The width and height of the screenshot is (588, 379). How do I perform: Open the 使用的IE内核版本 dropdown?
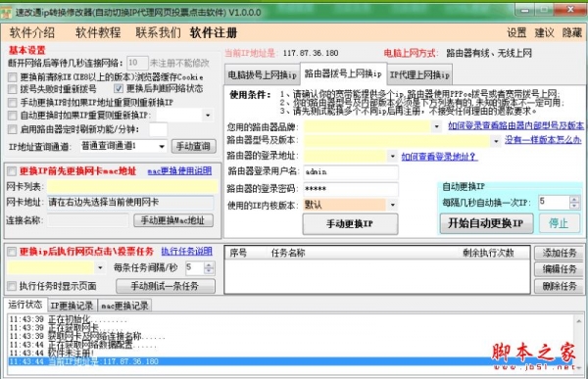click(x=392, y=205)
